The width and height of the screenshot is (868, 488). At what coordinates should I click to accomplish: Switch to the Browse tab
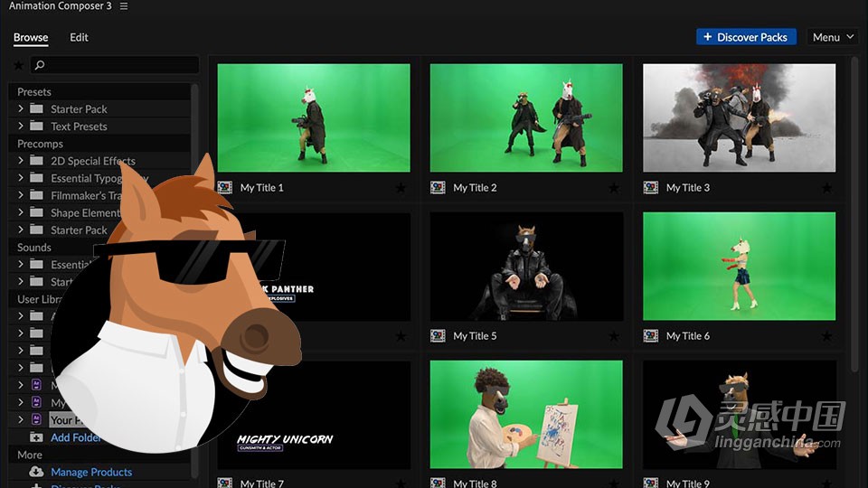point(31,37)
